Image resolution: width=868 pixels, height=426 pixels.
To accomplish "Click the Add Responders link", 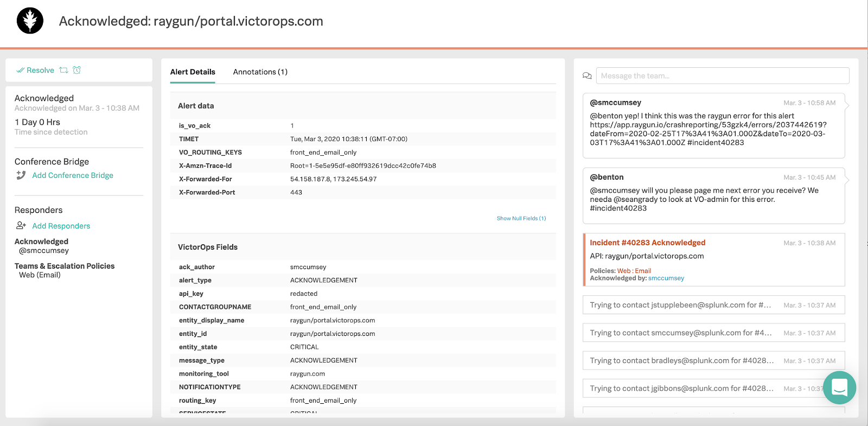I will pos(61,226).
